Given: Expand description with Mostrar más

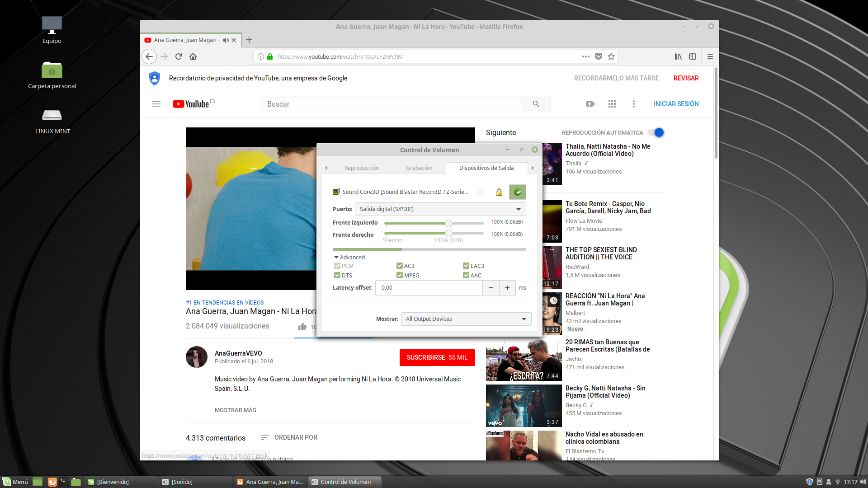Looking at the screenshot, I should (x=236, y=410).
